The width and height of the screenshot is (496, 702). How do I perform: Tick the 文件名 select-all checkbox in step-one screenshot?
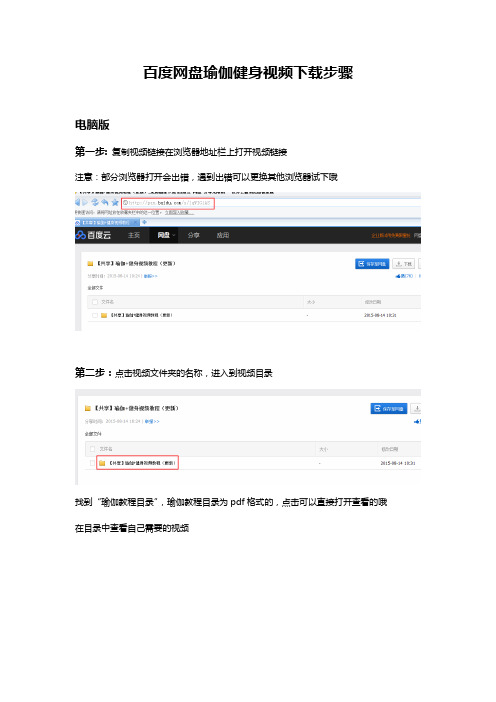[x=95, y=302]
